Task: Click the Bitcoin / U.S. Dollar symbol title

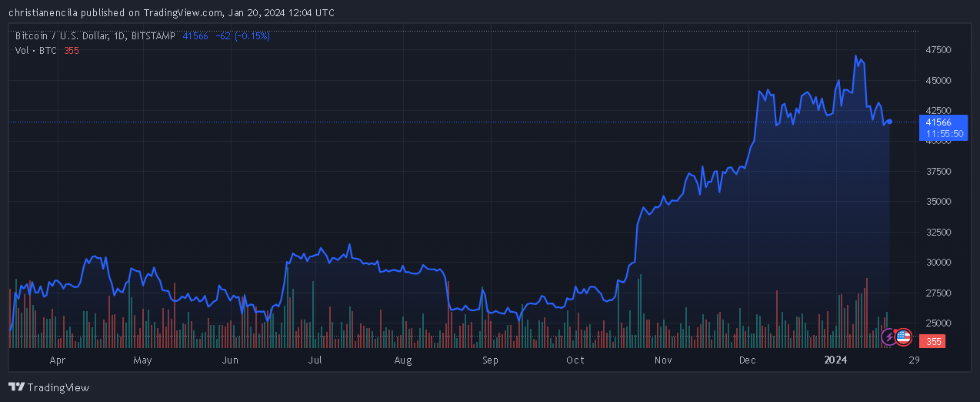Action: (x=70, y=35)
